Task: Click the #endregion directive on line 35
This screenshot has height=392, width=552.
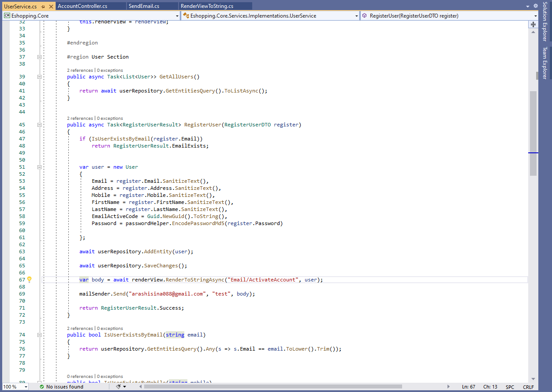Action: (x=82, y=43)
